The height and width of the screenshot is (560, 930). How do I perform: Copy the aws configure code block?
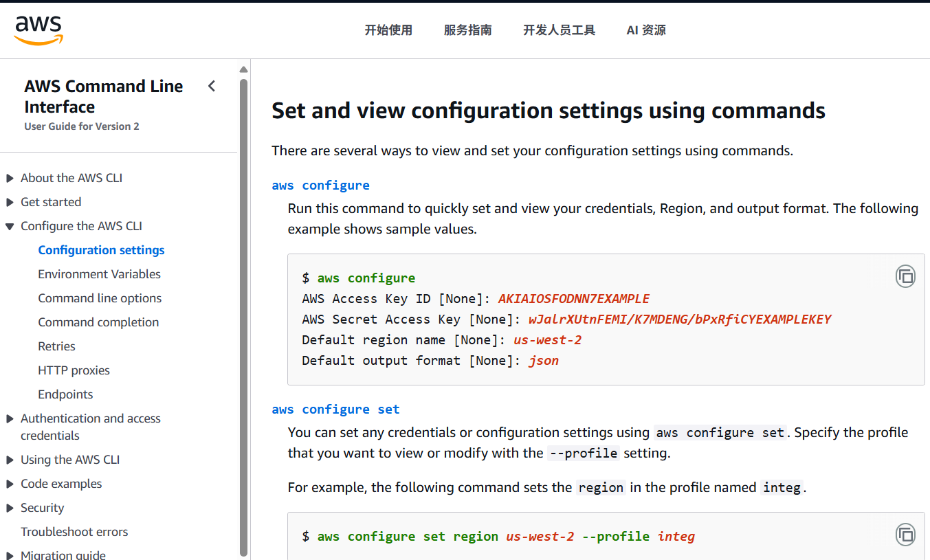[x=905, y=276]
